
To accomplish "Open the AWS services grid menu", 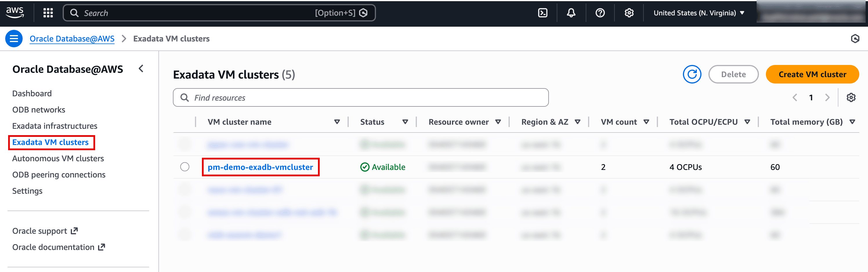I will pos(48,13).
